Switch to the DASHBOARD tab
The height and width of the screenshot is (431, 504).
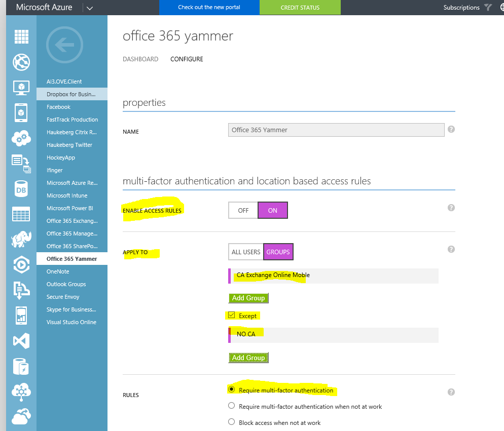(140, 59)
